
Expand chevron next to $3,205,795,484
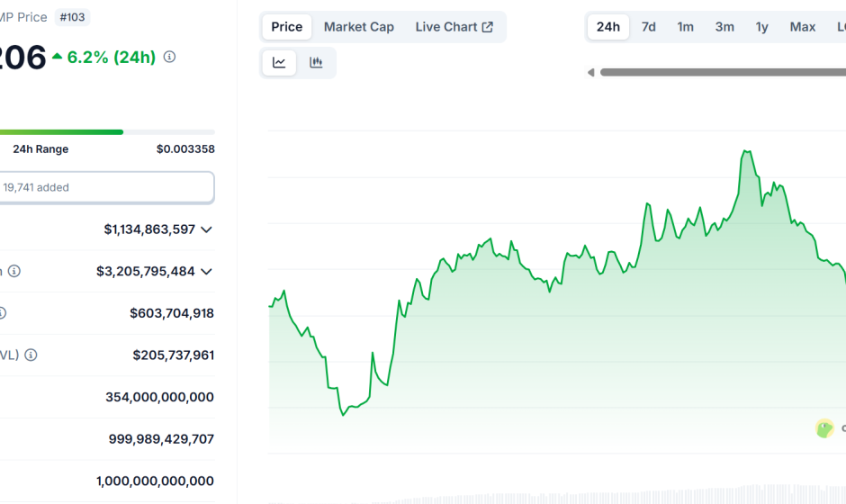click(x=206, y=271)
